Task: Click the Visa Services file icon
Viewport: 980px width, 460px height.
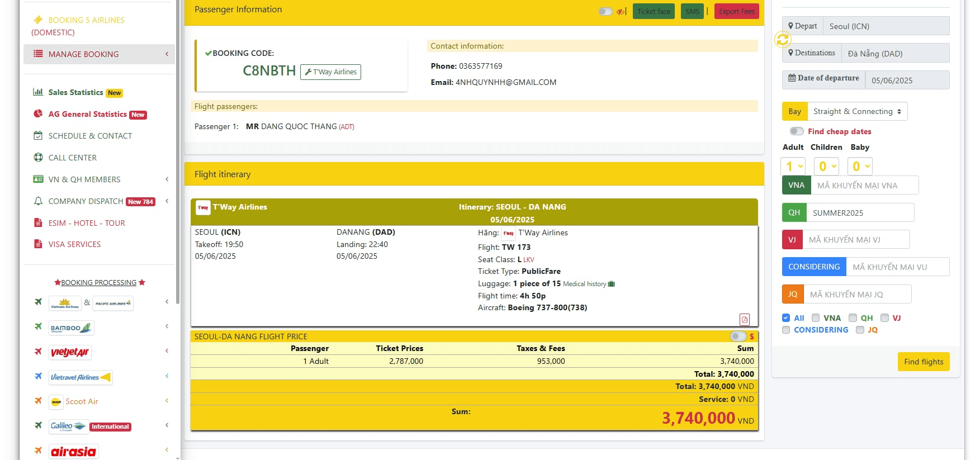Action: click(x=38, y=244)
